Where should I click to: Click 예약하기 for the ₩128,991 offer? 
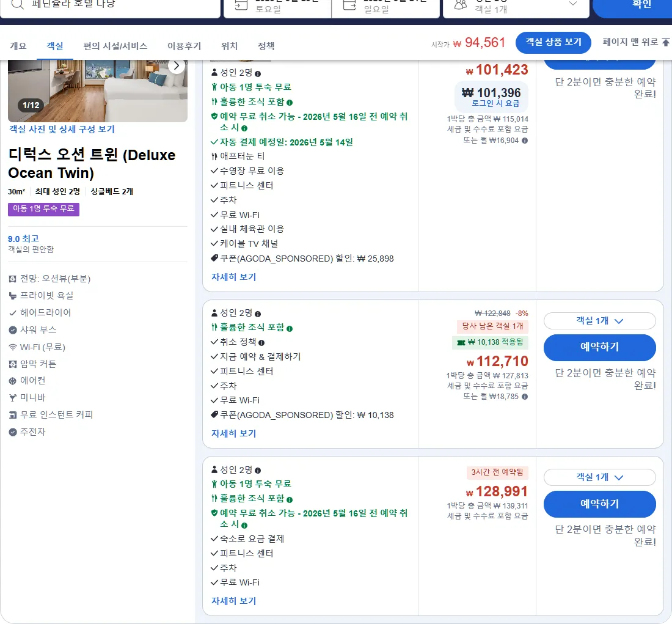tap(599, 504)
